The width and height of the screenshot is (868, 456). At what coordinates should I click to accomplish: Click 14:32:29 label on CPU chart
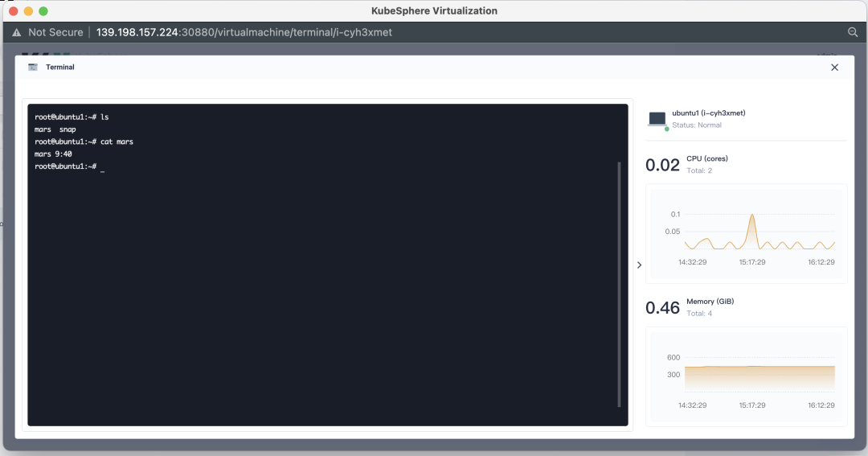(x=693, y=262)
